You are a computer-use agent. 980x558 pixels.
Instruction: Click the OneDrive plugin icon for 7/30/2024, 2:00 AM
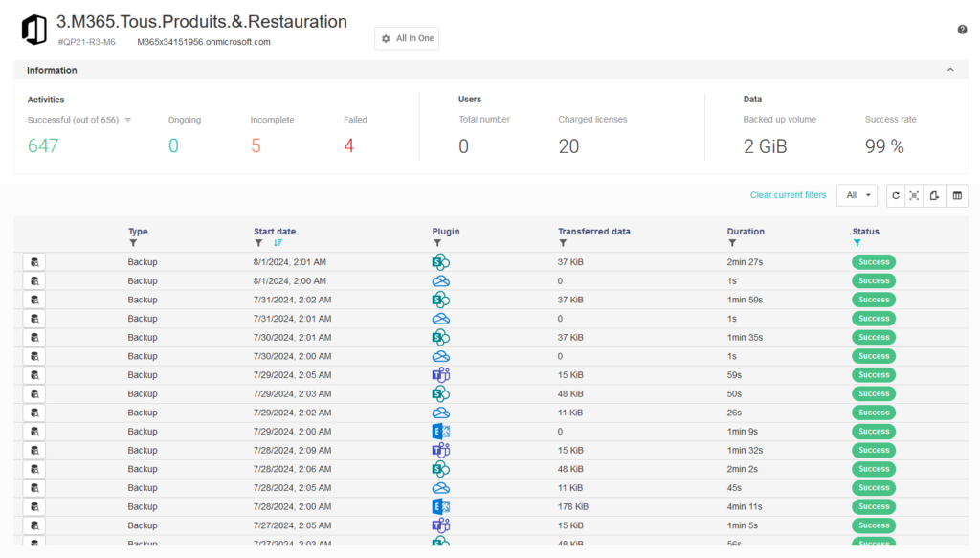click(440, 356)
